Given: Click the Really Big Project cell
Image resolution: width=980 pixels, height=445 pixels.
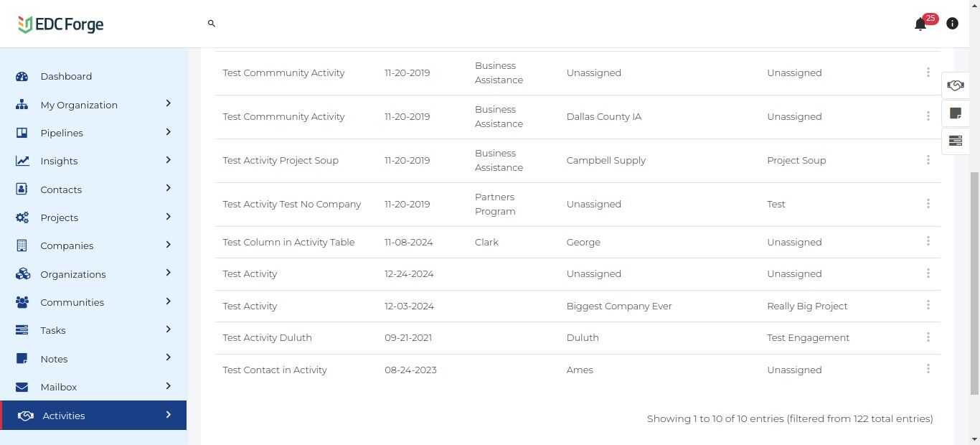Looking at the screenshot, I should click(x=807, y=306).
